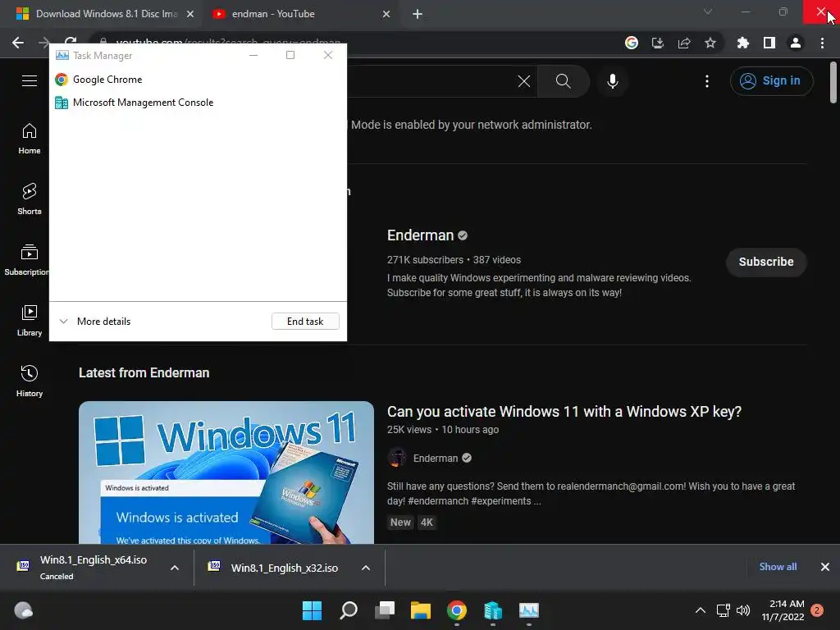
Task: Open History in YouTube sidebar
Action: pos(30,381)
